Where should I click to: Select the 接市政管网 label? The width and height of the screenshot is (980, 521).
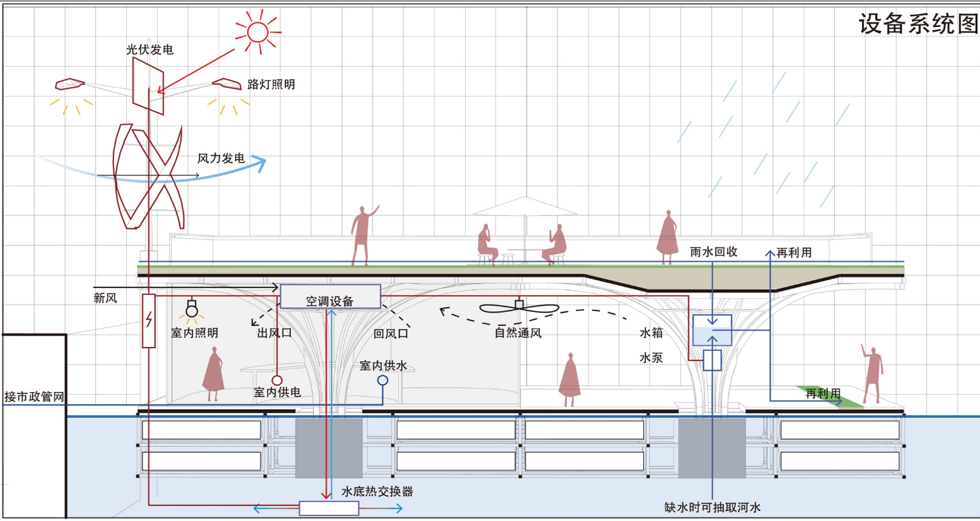[x=34, y=397]
